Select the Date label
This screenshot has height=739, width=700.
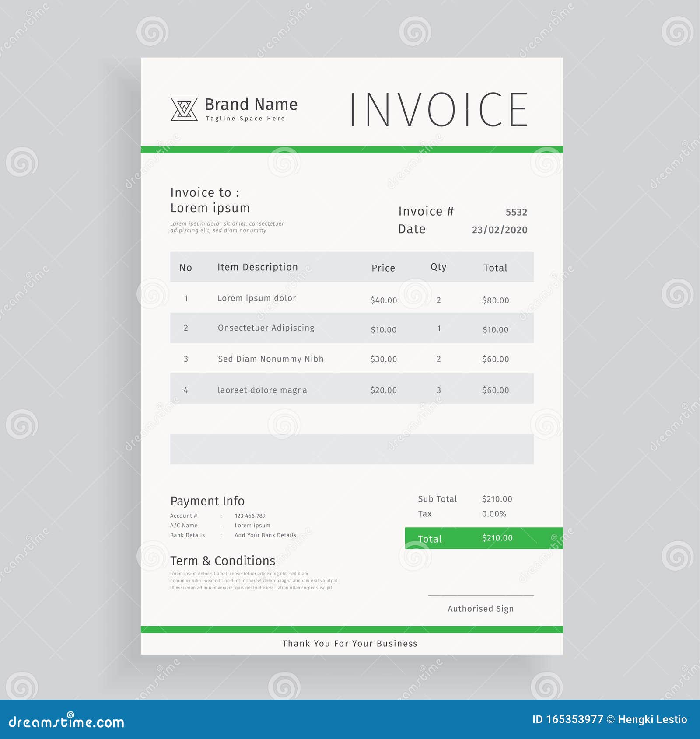(411, 229)
